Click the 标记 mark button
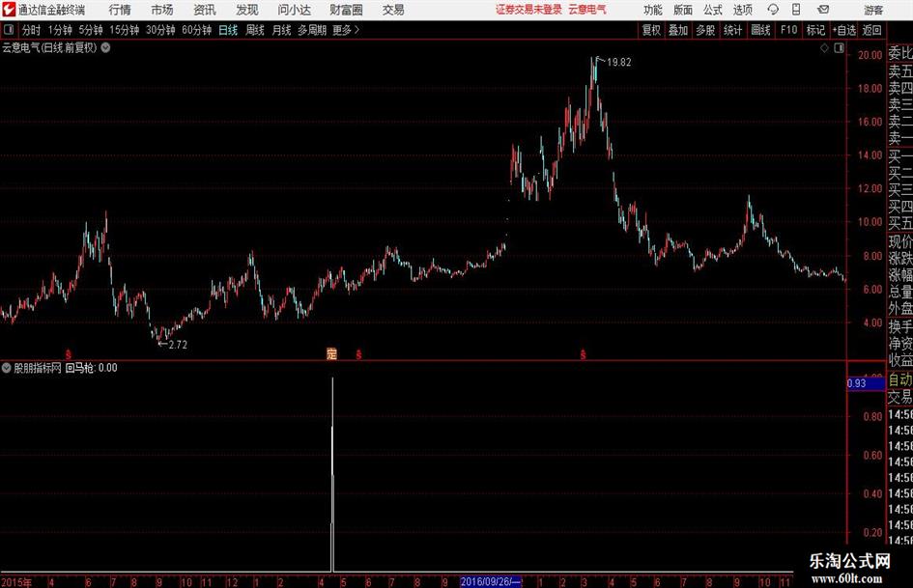913x588 pixels. pyautogui.click(x=815, y=30)
